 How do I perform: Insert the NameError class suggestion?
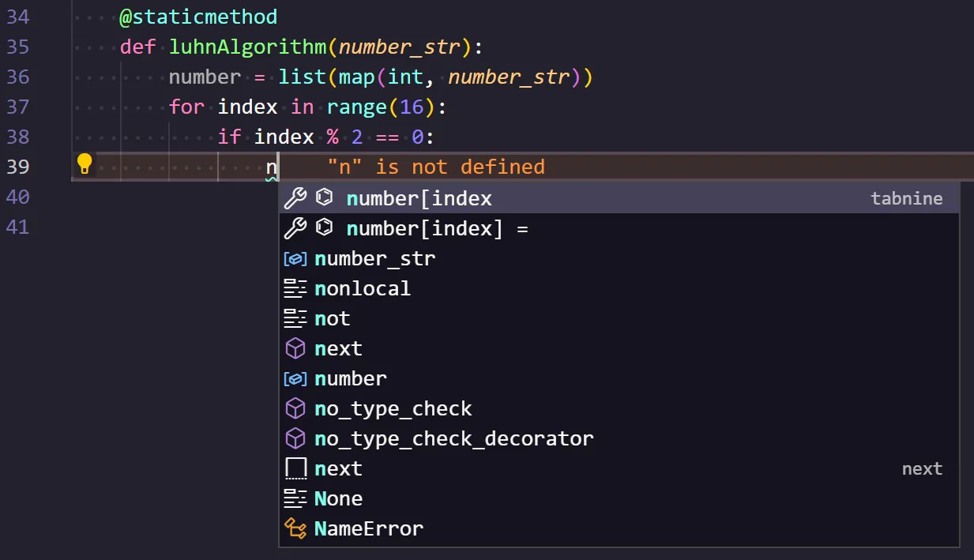(x=368, y=529)
